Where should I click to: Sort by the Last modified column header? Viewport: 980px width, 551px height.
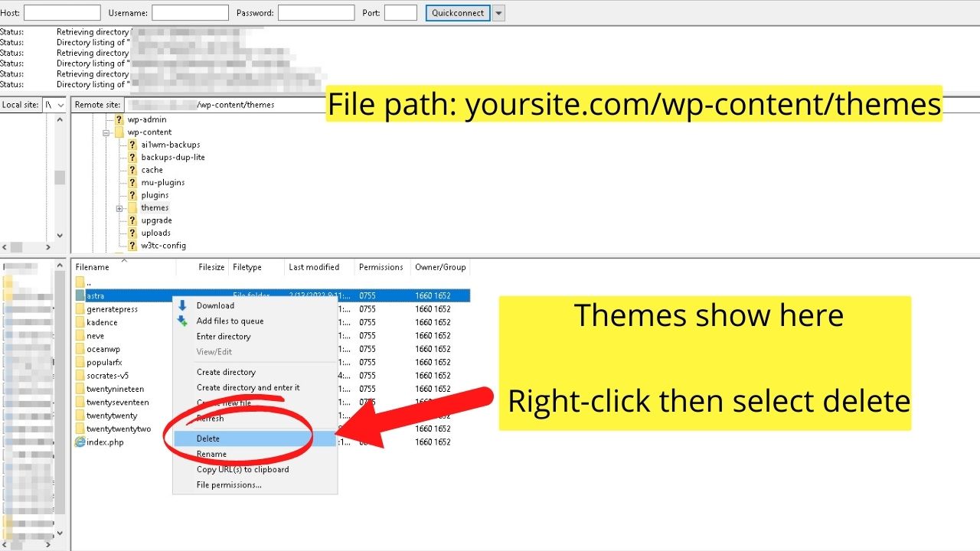[320, 267]
